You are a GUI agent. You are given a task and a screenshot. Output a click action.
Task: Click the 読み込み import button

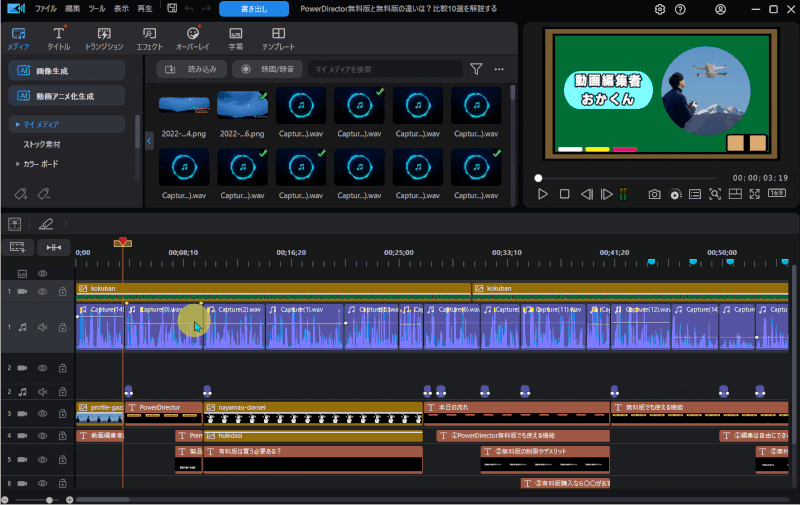pos(191,69)
